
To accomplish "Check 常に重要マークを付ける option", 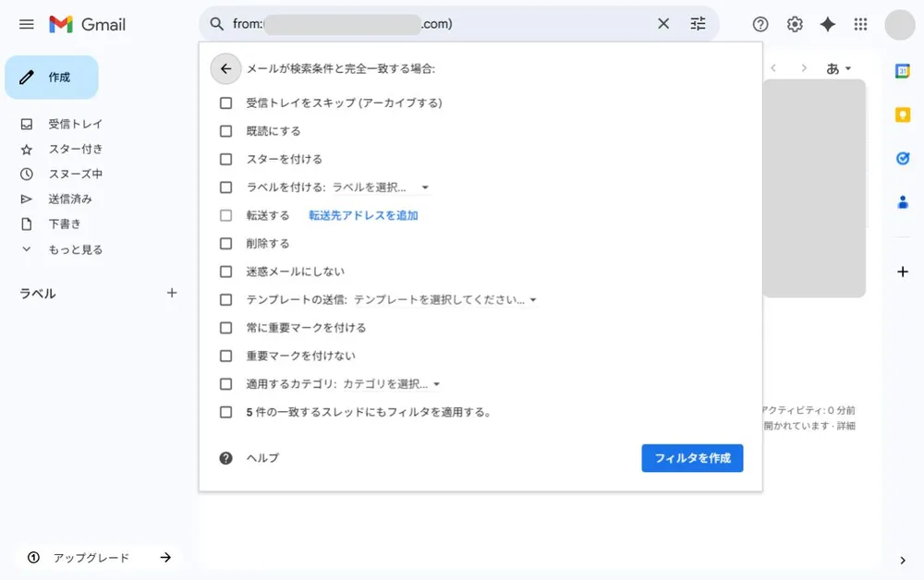I will 225,327.
